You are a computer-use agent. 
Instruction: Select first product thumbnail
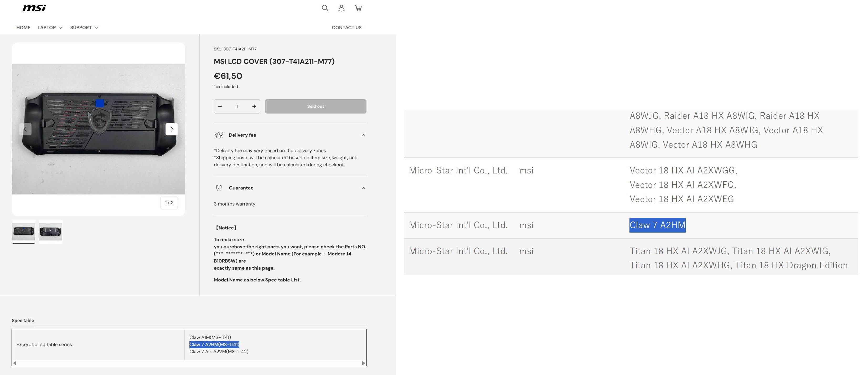pos(24,232)
